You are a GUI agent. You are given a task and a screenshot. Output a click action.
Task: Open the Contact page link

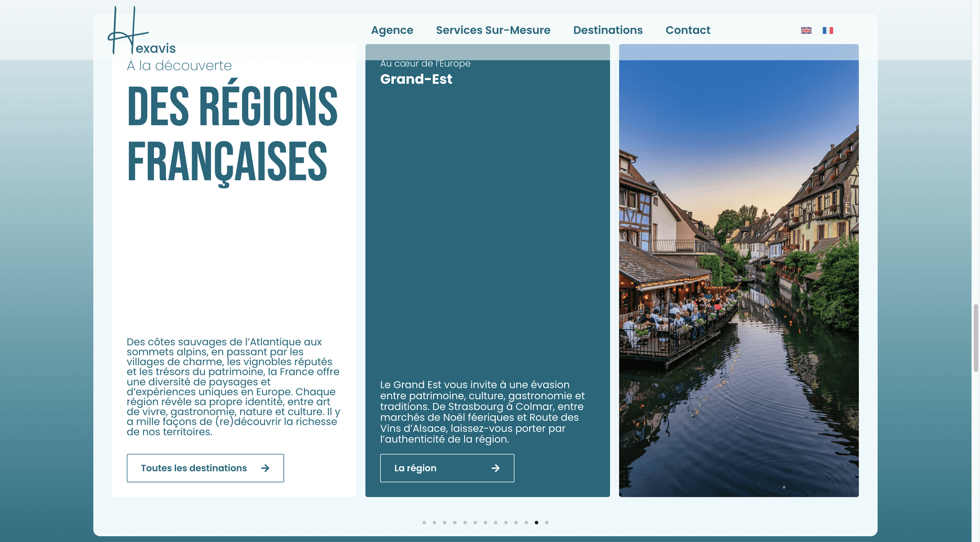pos(688,30)
